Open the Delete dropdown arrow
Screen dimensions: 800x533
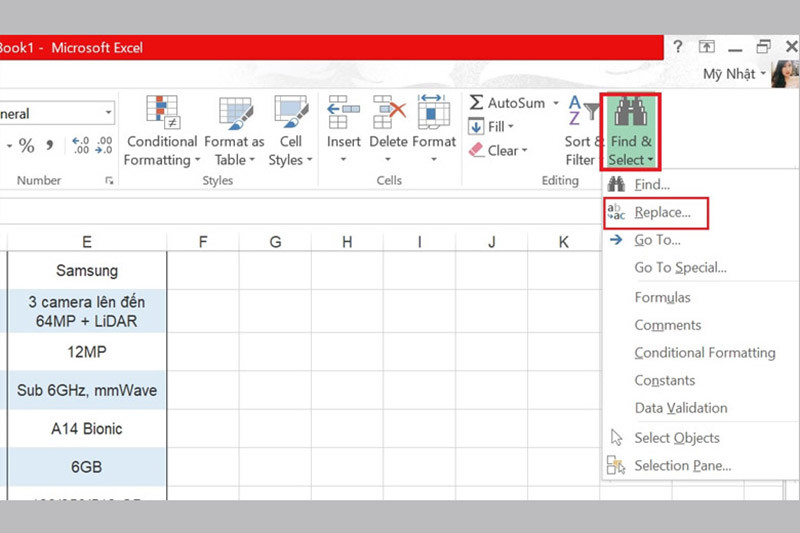(x=388, y=160)
